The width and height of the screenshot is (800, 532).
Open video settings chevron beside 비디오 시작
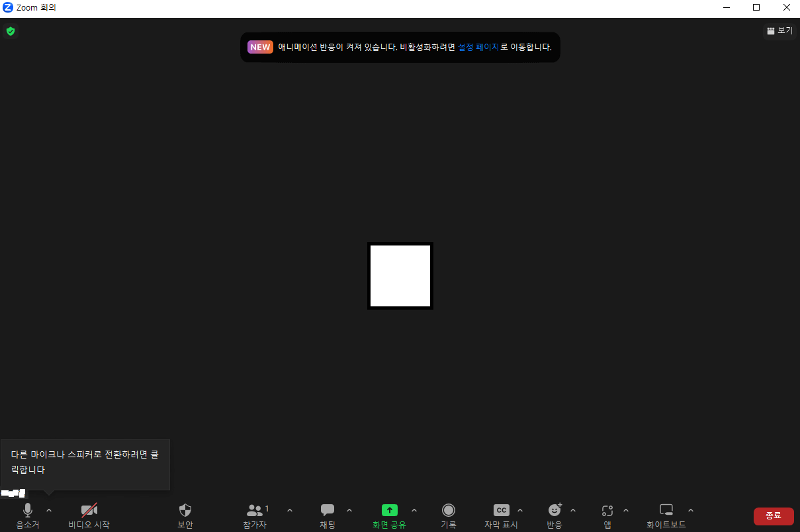[110, 510]
